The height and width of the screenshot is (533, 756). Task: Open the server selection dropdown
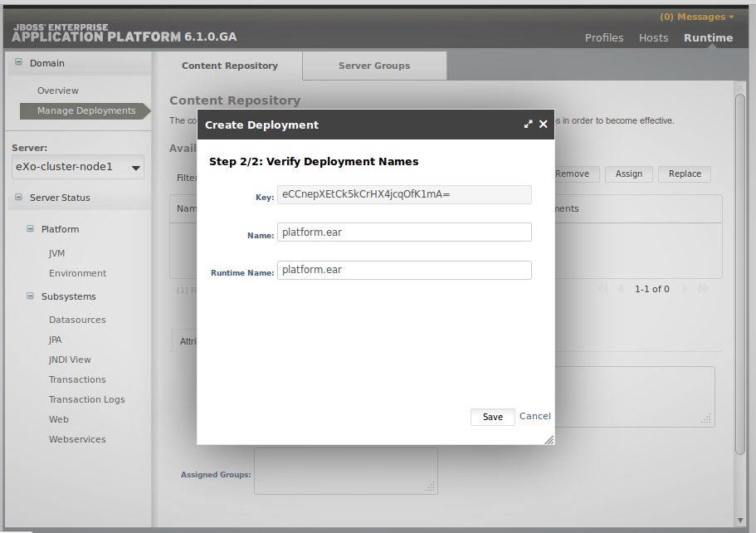click(78, 167)
